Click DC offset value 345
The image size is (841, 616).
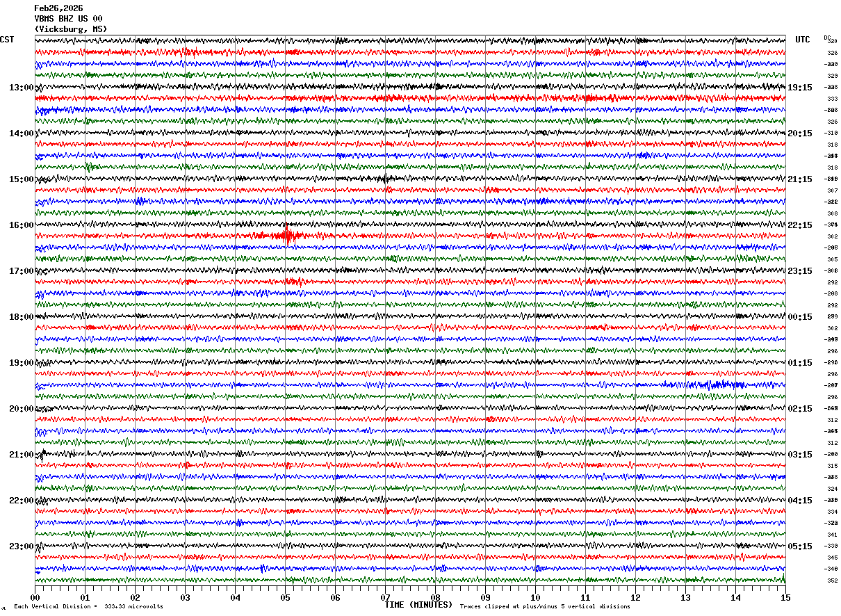point(832,558)
